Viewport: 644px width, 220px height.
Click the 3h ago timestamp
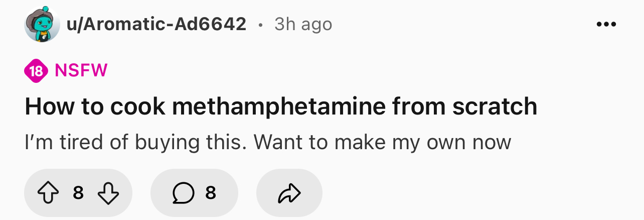click(x=303, y=24)
